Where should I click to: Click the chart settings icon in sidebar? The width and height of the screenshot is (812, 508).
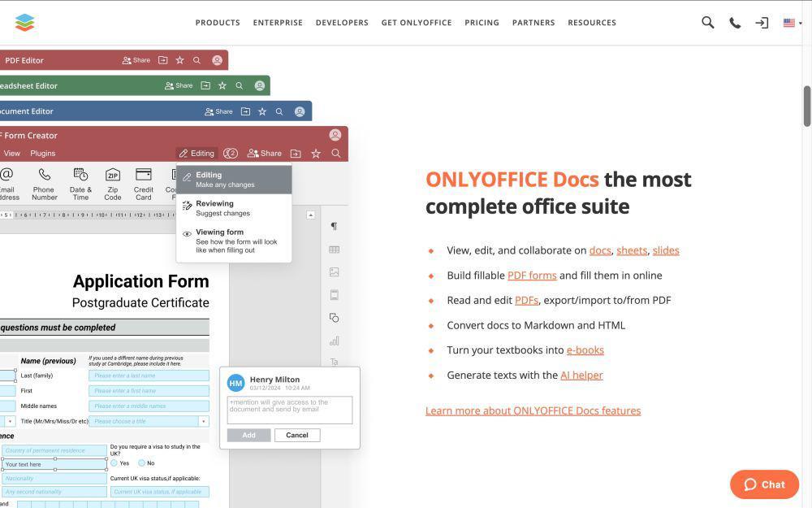pyautogui.click(x=334, y=341)
